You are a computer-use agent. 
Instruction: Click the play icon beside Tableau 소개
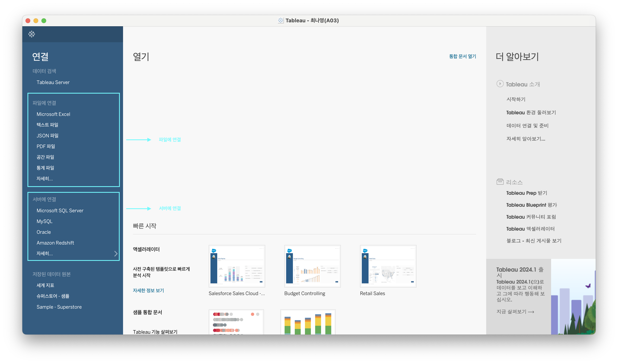(500, 84)
